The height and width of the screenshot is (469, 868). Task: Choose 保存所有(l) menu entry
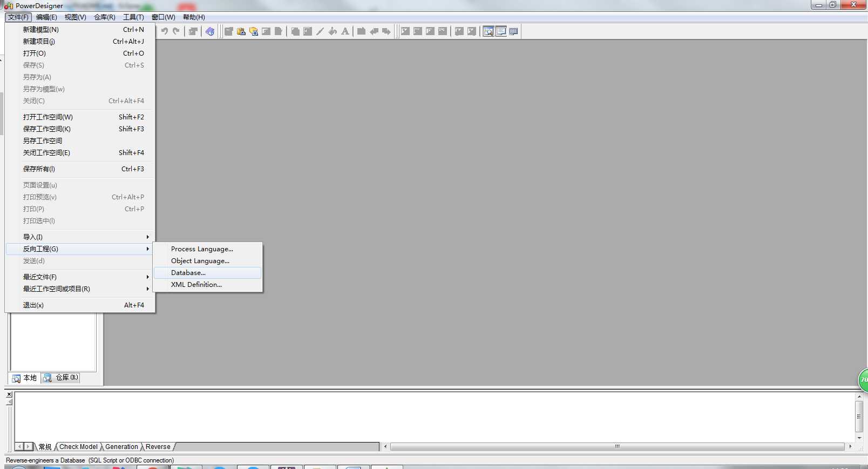click(80, 169)
